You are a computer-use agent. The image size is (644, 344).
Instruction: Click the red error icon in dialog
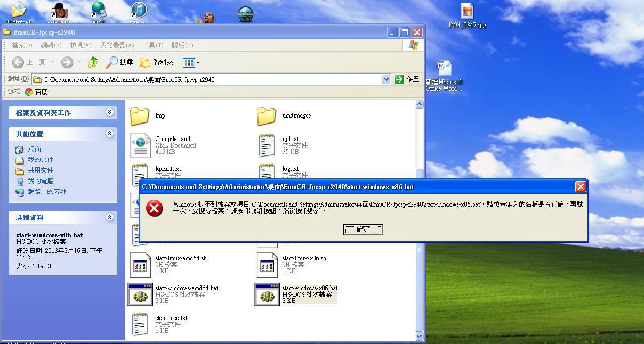[155, 208]
